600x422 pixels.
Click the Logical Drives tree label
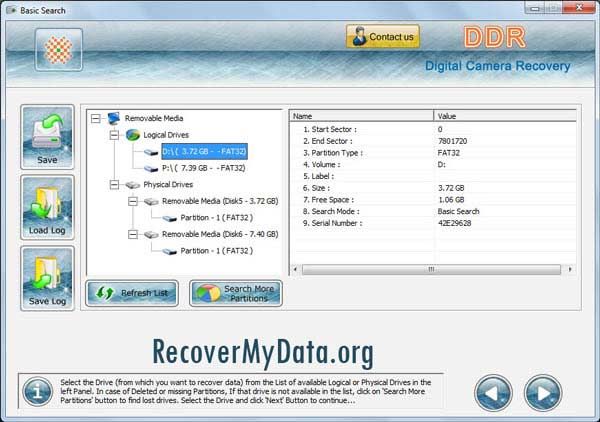click(166, 135)
